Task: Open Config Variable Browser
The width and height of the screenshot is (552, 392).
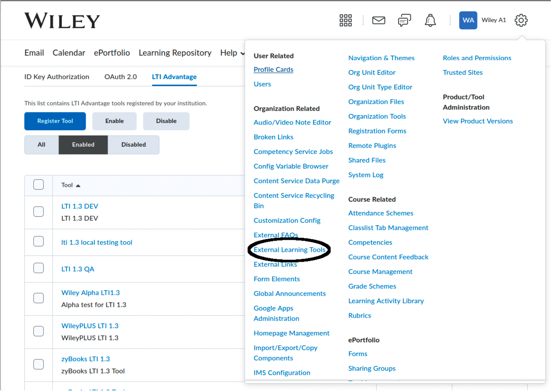Action: (x=291, y=167)
